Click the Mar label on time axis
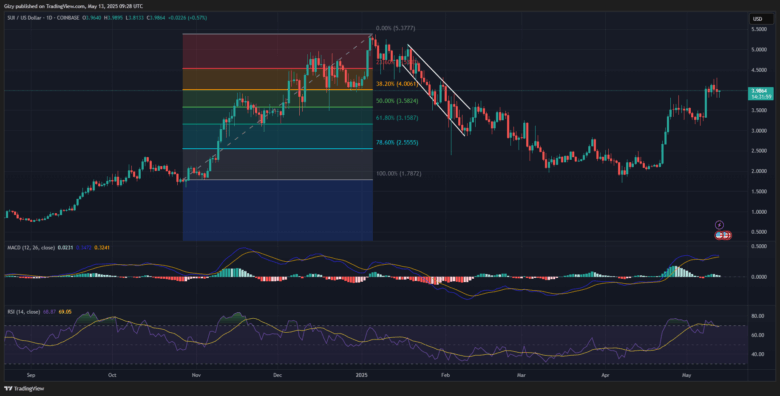The image size is (780, 396). pyautogui.click(x=521, y=376)
